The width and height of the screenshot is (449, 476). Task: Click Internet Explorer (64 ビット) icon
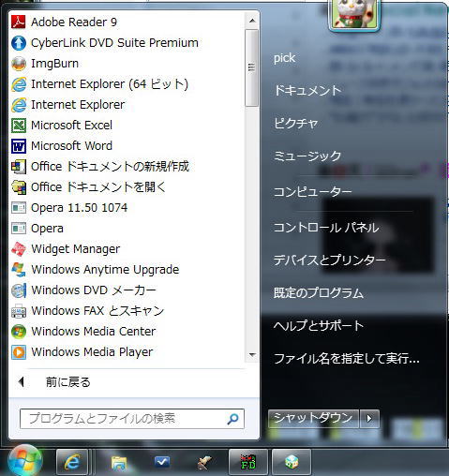coord(19,84)
